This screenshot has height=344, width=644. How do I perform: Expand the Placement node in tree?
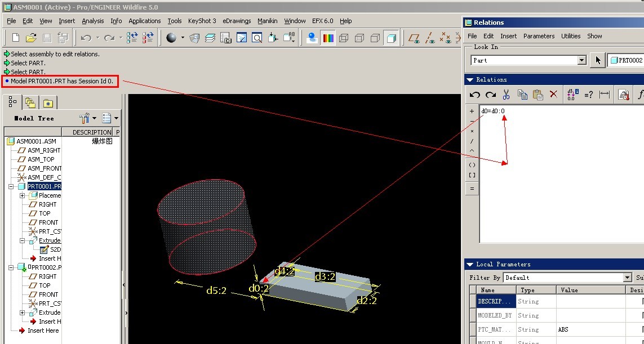point(23,195)
